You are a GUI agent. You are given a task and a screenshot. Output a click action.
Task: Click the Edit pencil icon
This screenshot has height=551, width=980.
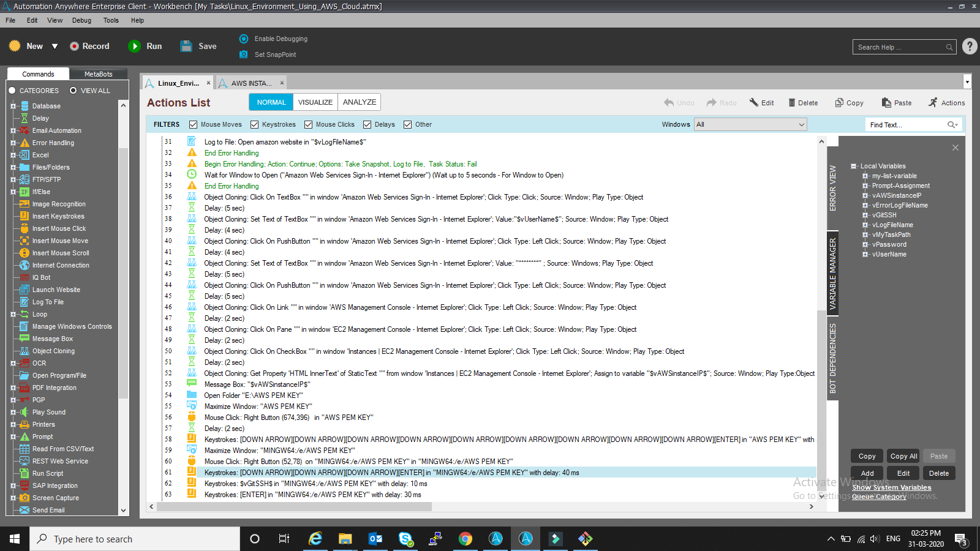[754, 103]
